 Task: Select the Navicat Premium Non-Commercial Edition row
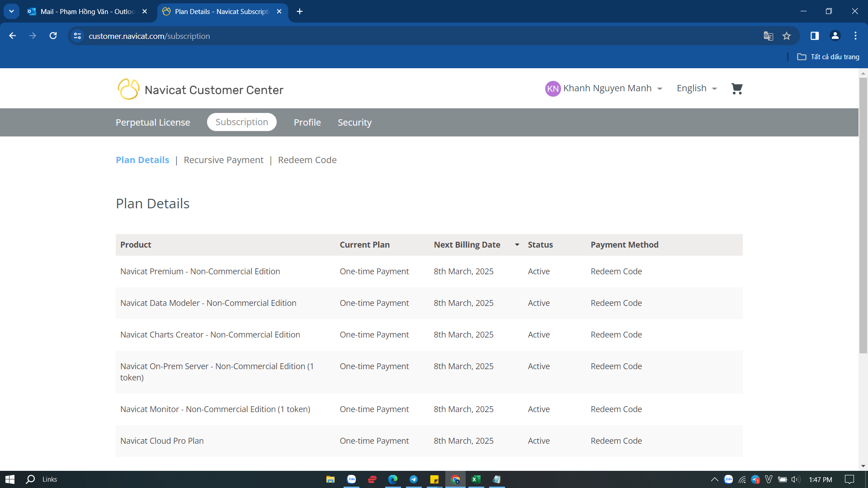[429, 272]
